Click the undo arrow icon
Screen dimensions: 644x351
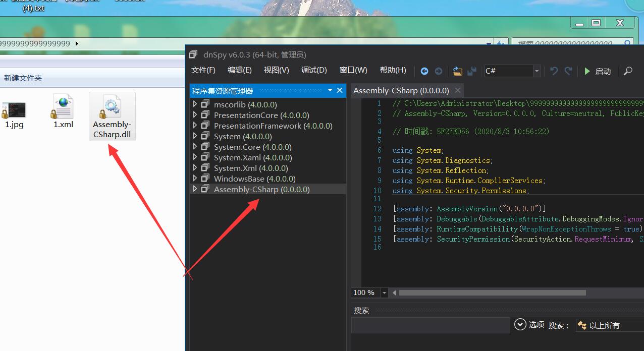(x=554, y=71)
